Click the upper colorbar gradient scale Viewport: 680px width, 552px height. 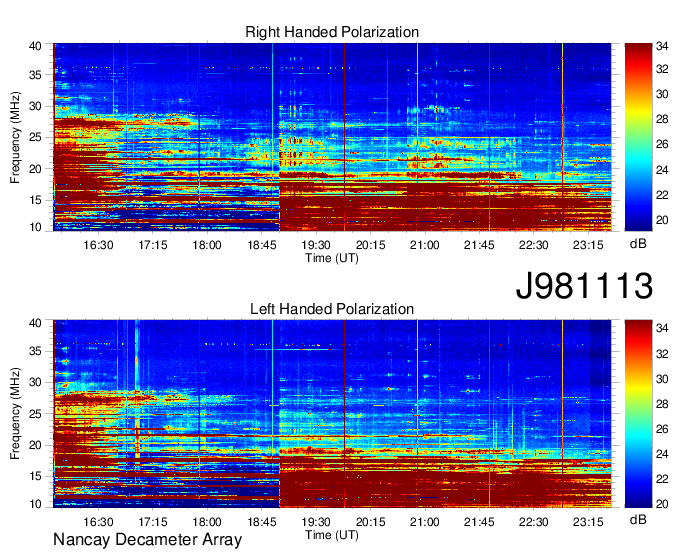click(638, 137)
